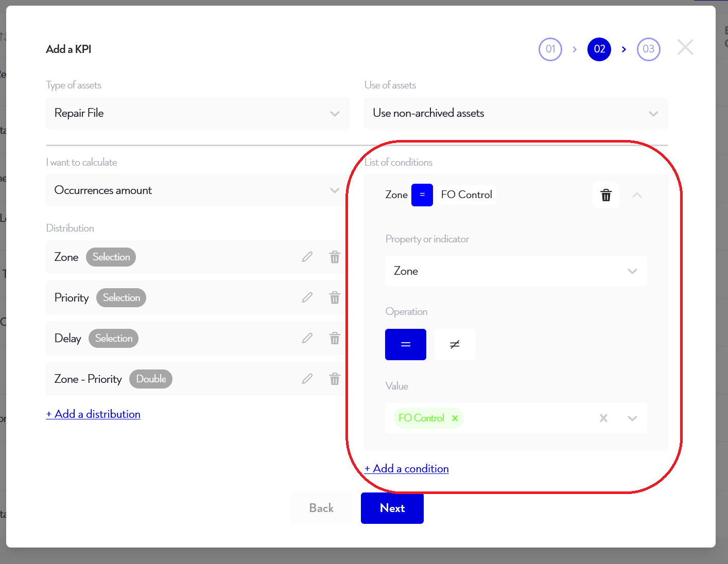The height and width of the screenshot is (564, 728).
Task: Clear all selected values in Value field
Action: 603,418
